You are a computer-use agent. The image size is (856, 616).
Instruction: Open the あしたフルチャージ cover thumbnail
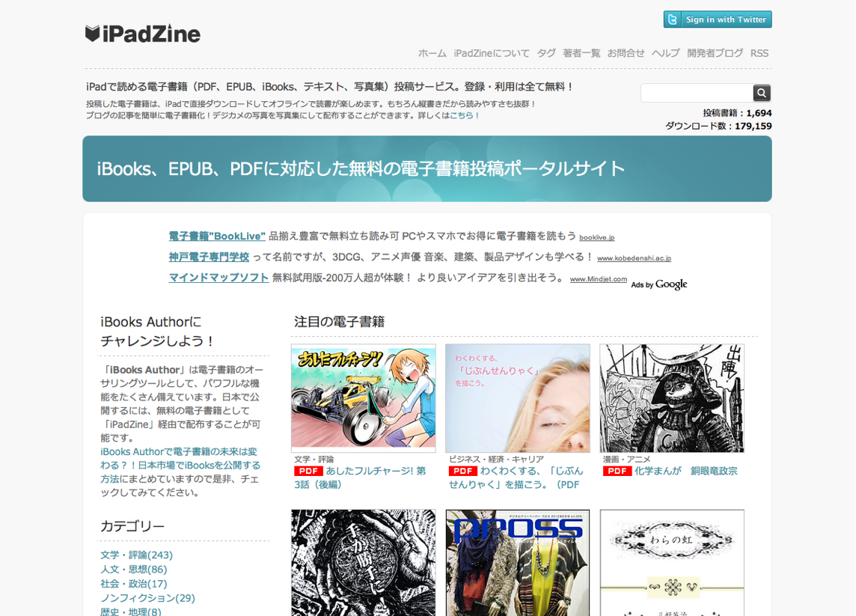pyautogui.click(x=364, y=398)
